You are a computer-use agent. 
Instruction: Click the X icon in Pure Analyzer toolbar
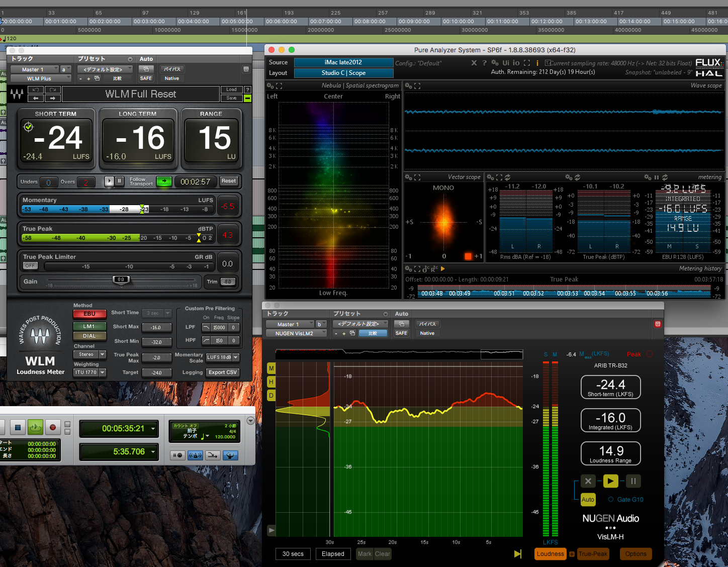point(474,63)
